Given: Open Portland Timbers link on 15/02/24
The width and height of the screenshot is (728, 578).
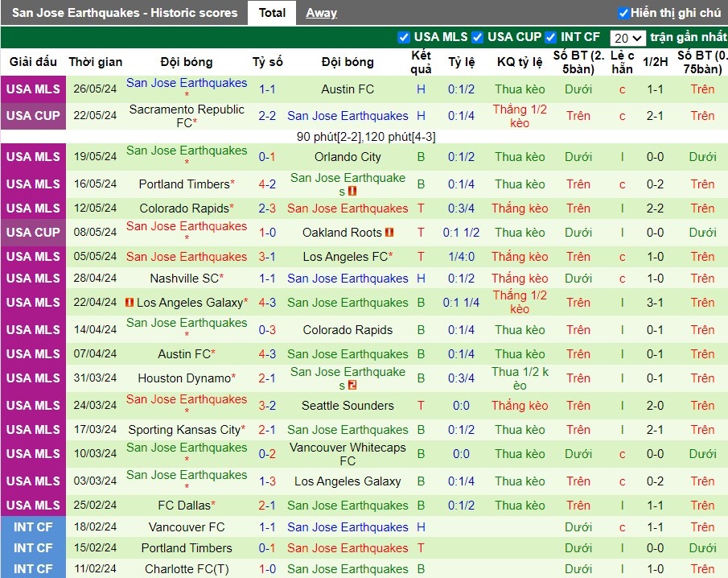Looking at the screenshot, I should (187, 547).
